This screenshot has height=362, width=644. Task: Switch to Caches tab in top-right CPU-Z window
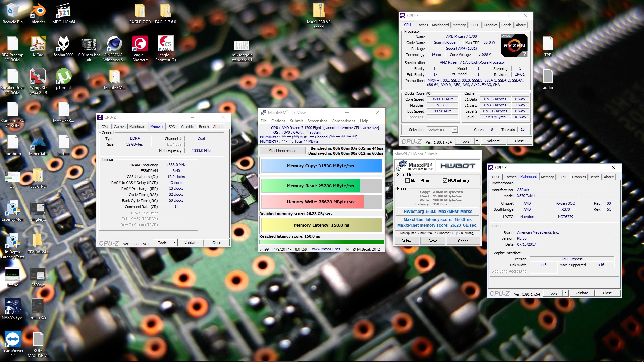click(422, 25)
